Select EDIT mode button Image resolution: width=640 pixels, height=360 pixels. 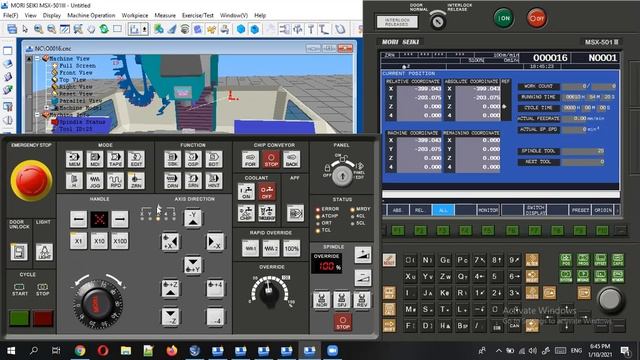[x=136, y=159]
